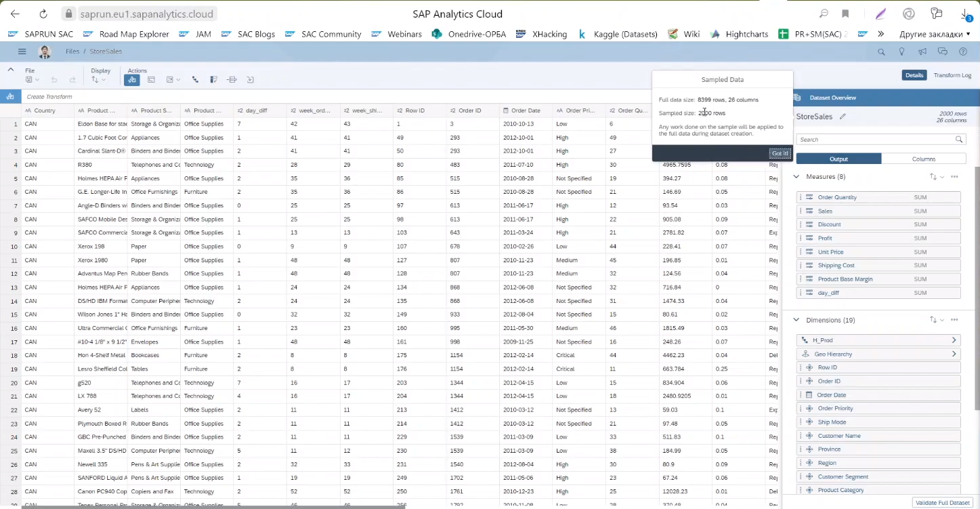Click the undo arrow in File group
Image resolution: width=980 pixels, height=509 pixels.
(54, 80)
